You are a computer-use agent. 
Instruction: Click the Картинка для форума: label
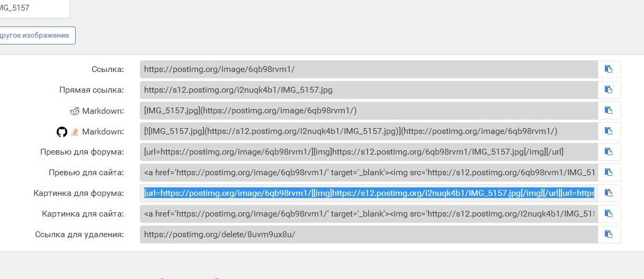[78, 193]
